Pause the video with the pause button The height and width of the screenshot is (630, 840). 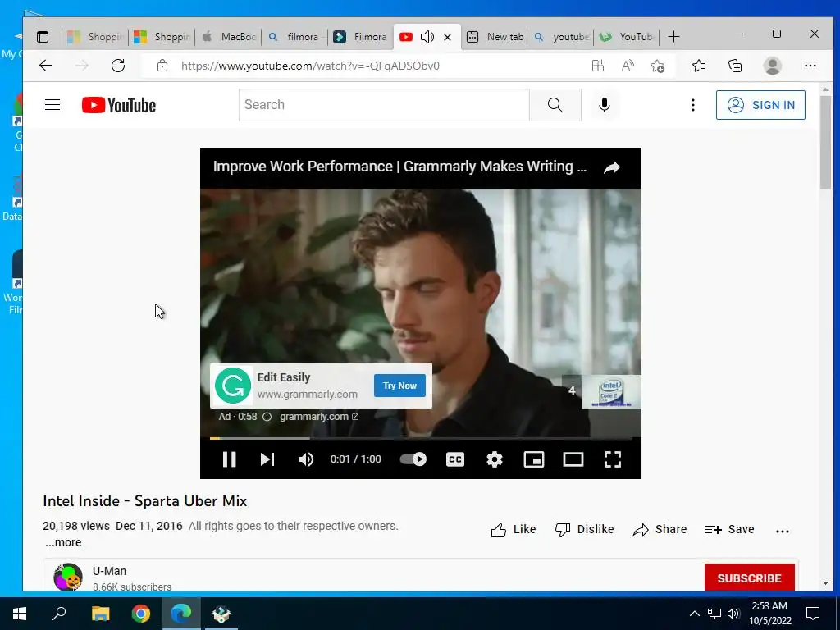[230, 459]
